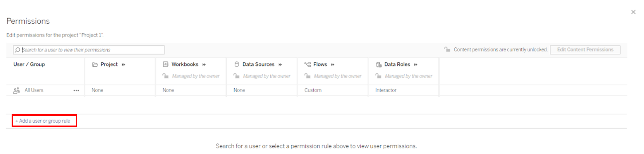Image resolution: width=644 pixels, height=154 pixels.
Task: Expand the Flows permissions column
Action: [333, 65]
